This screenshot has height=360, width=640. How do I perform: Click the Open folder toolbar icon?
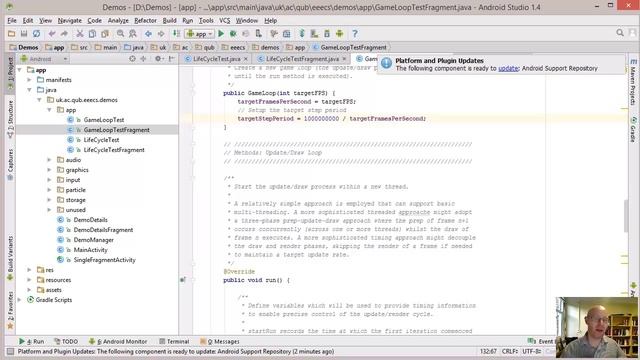[x=11, y=33]
